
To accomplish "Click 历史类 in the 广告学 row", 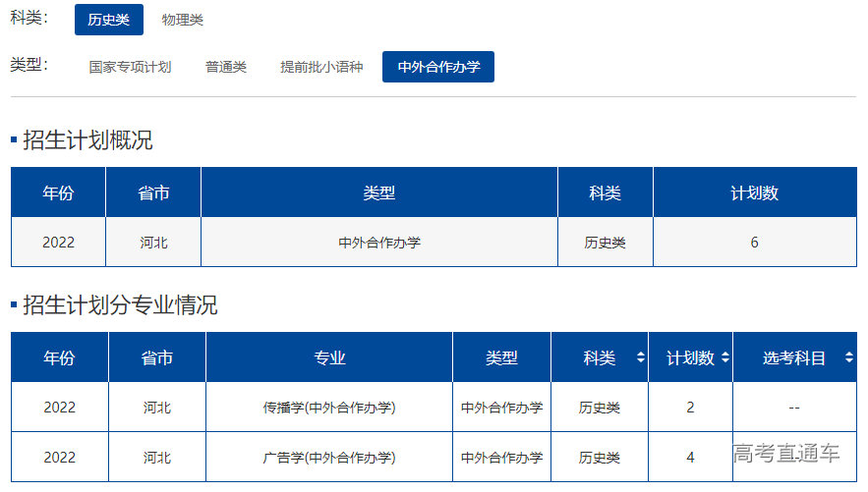I will coord(600,458).
